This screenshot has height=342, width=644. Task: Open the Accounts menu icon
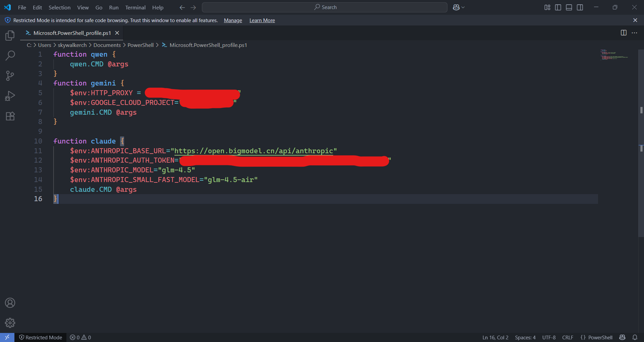tap(10, 303)
